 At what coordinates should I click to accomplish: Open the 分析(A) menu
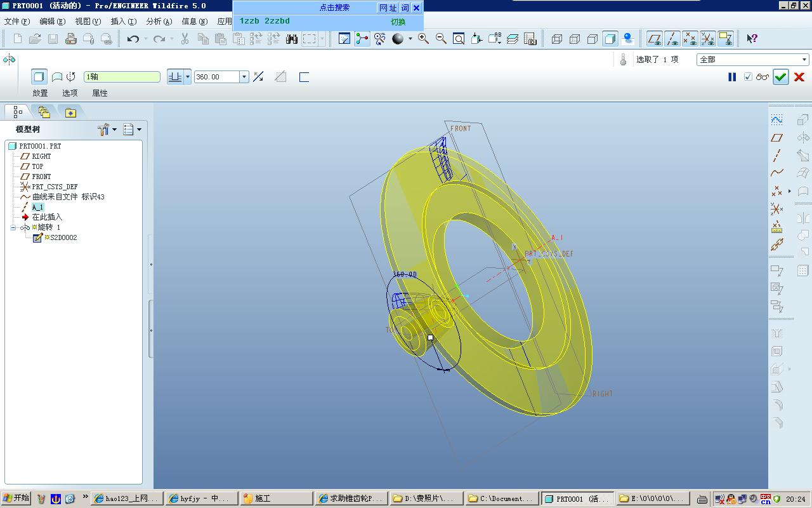pos(159,22)
